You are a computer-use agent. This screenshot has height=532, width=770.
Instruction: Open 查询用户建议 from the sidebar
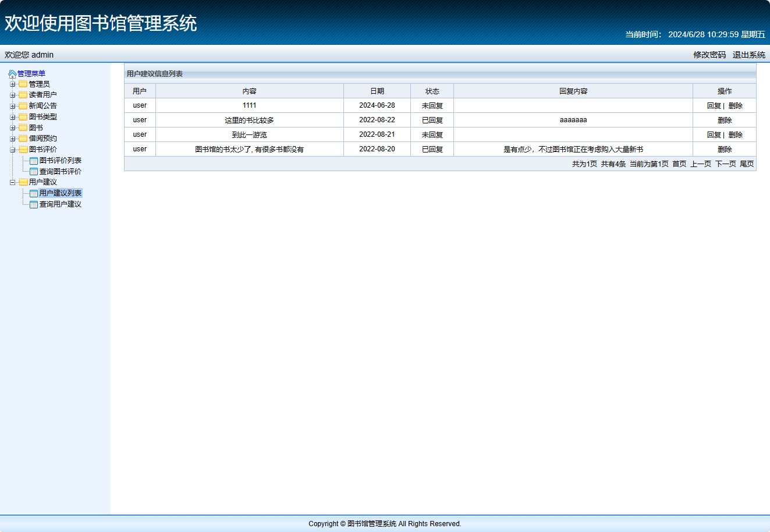click(x=61, y=204)
